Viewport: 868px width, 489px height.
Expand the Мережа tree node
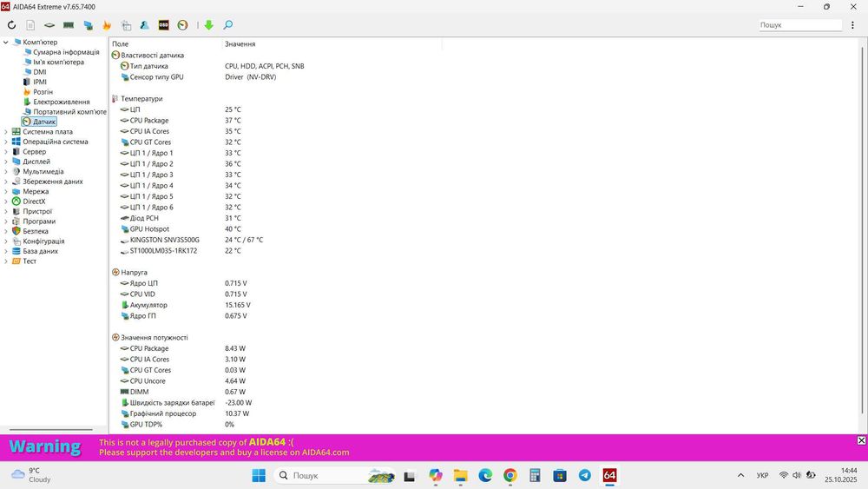click(x=5, y=192)
